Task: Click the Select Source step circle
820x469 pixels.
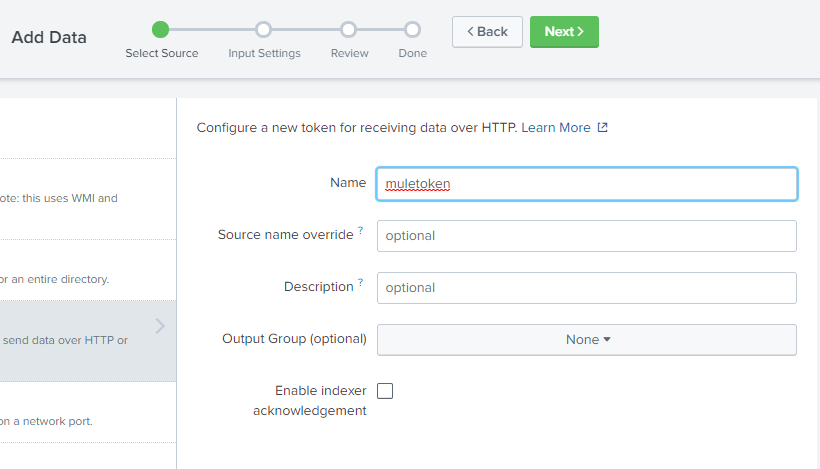Action: 161,30
